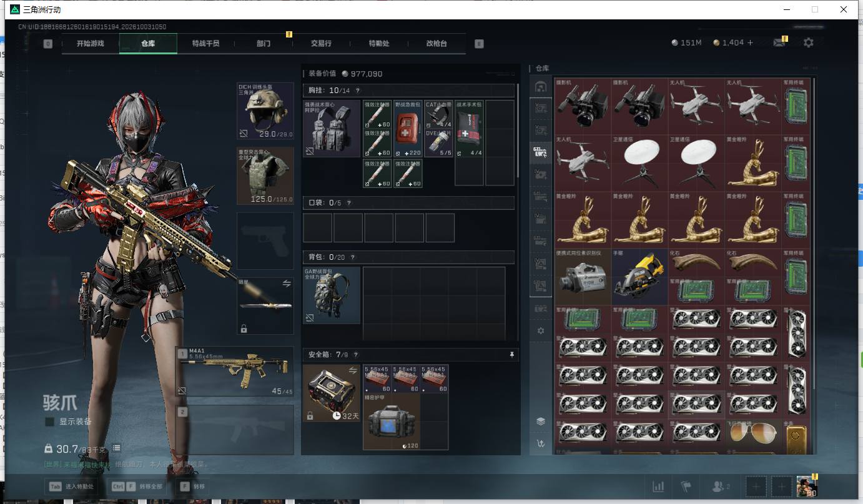This screenshot has width=863, height=504.
Task: Click the GA野战背包 backpack item
Action: (x=332, y=295)
